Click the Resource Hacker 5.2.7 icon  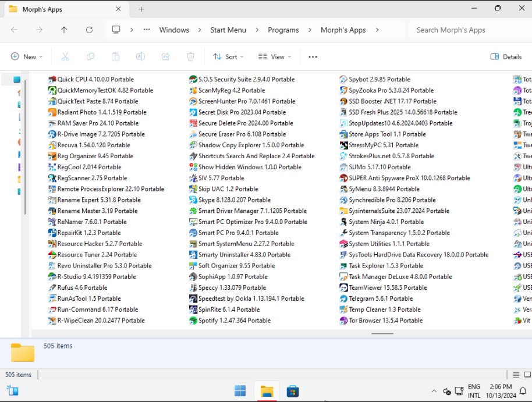pos(52,244)
